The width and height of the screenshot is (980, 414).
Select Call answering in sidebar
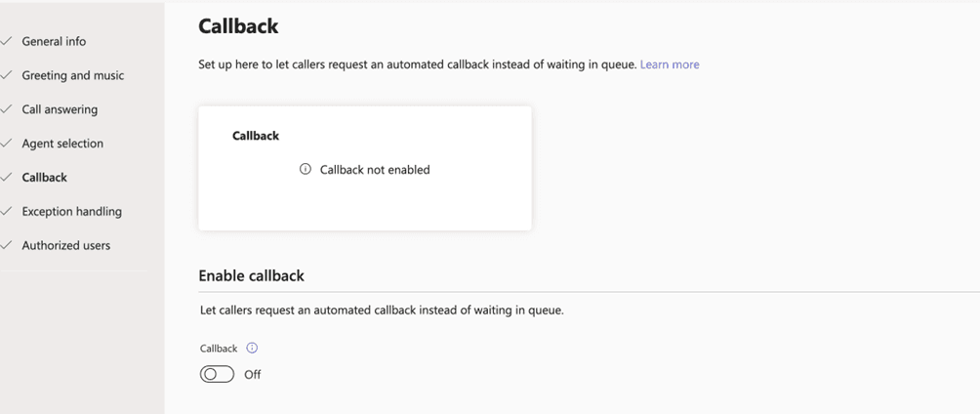pyautogui.click(x=60, y=109)
